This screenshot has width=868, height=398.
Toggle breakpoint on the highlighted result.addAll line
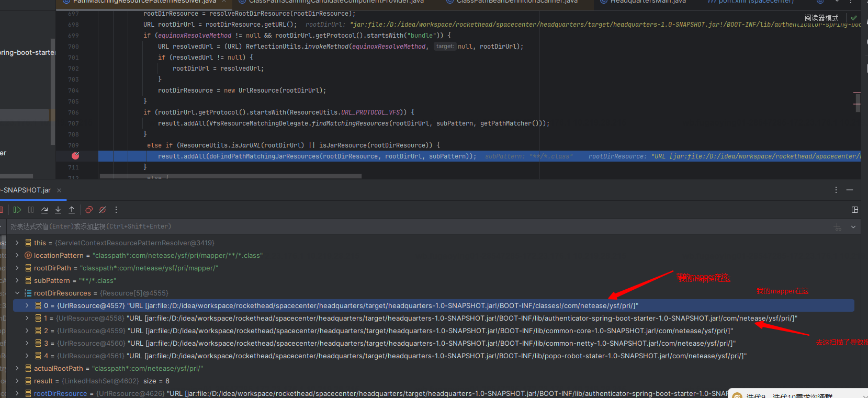pyautogui.click(x=75, y=156)
